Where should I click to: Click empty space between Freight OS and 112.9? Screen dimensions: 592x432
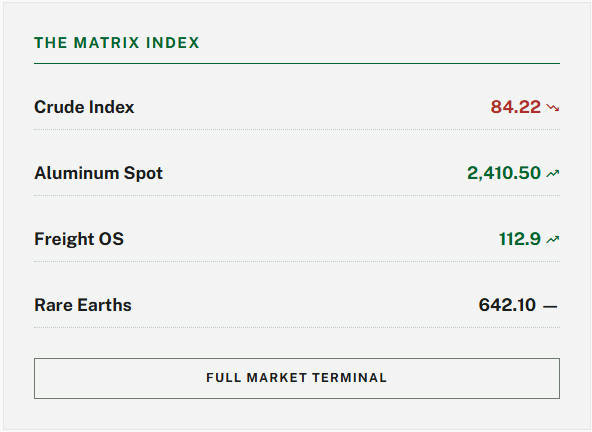tap(311, 239)
